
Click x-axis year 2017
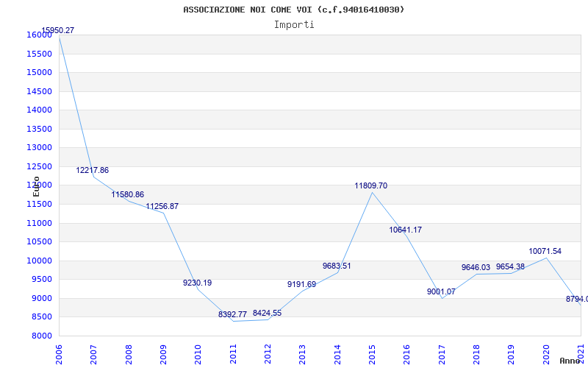(x=442, y=355)
